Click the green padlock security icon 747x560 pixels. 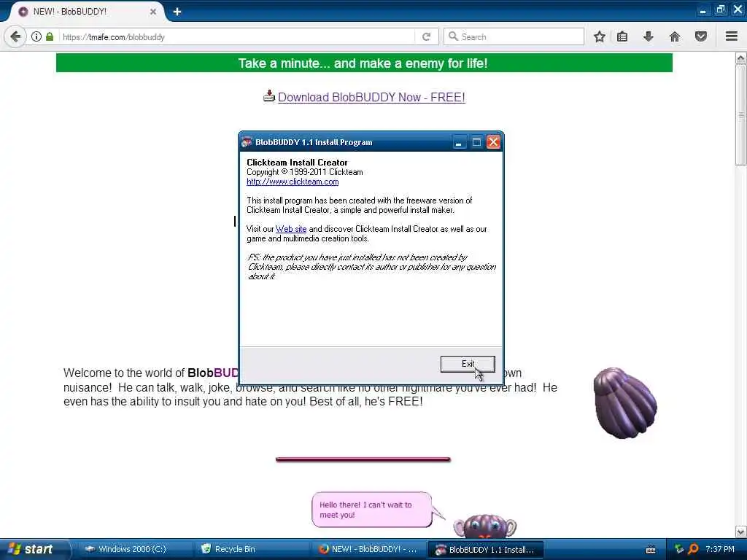pos(50,36)
